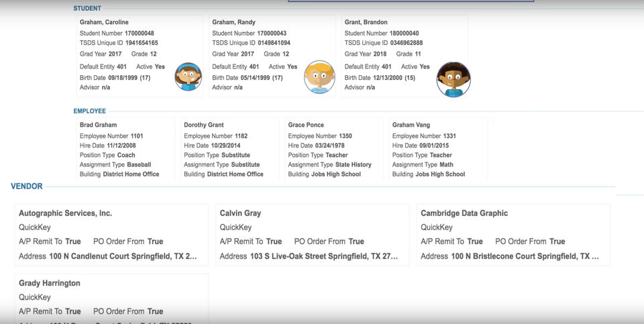Select hire date 10/29/2014
The height and width of the screenshot is (324, 644).
pos(225,146)
